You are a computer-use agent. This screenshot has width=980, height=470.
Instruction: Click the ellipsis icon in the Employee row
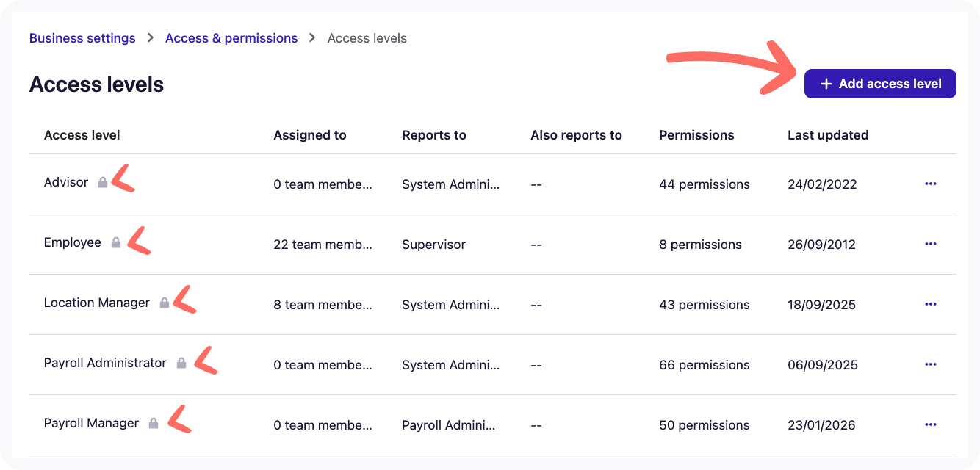point(931,243)
